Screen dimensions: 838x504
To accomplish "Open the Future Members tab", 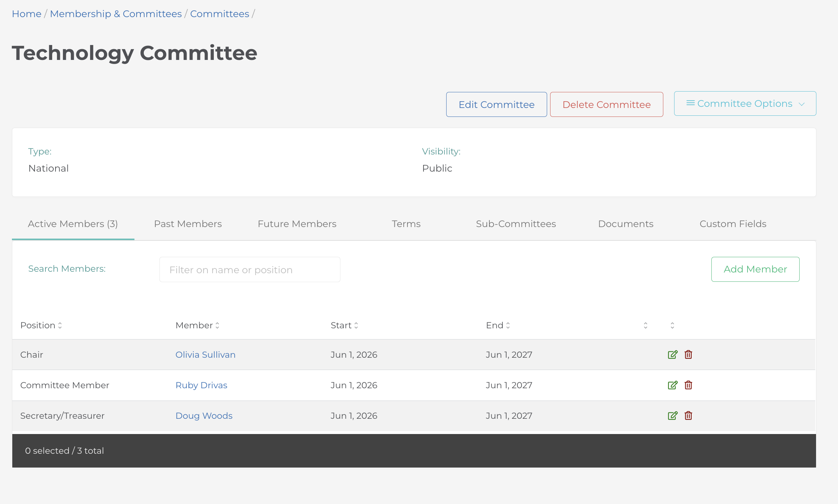I will click(x=297, y=224).
